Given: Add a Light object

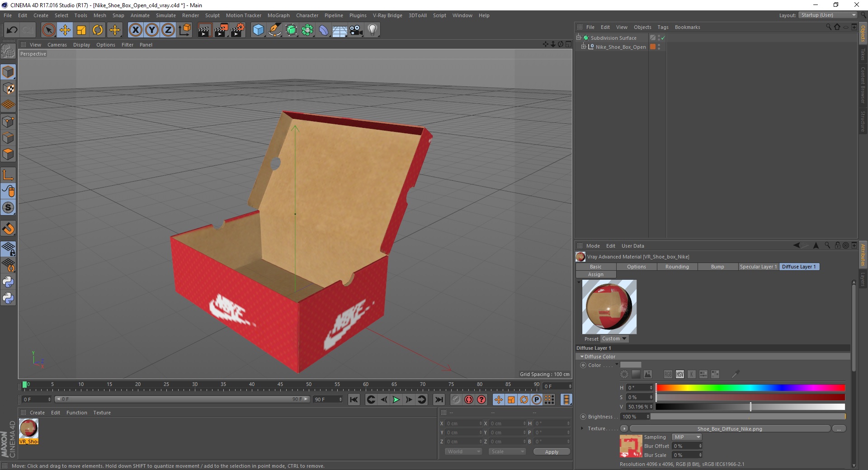Looking at the screenshot, I should coord(373,30).
